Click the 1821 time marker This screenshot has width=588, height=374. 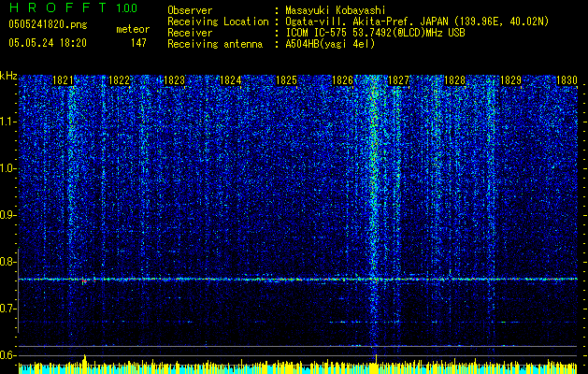(x=63, y=80)
